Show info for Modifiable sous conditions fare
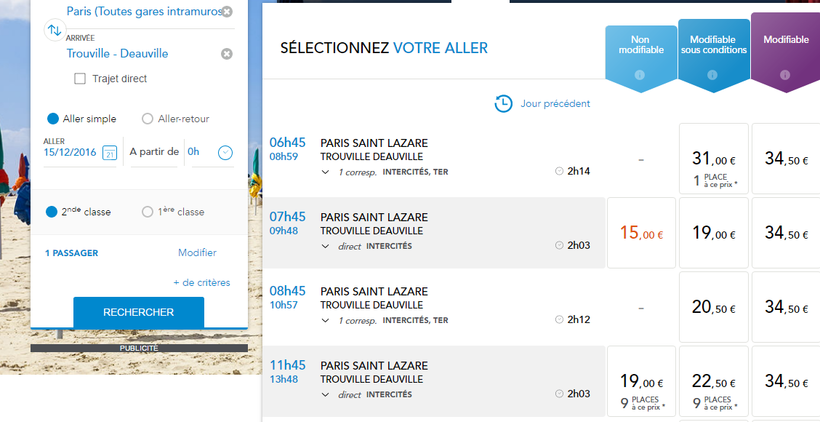The image size is (820, 422). 712,75
